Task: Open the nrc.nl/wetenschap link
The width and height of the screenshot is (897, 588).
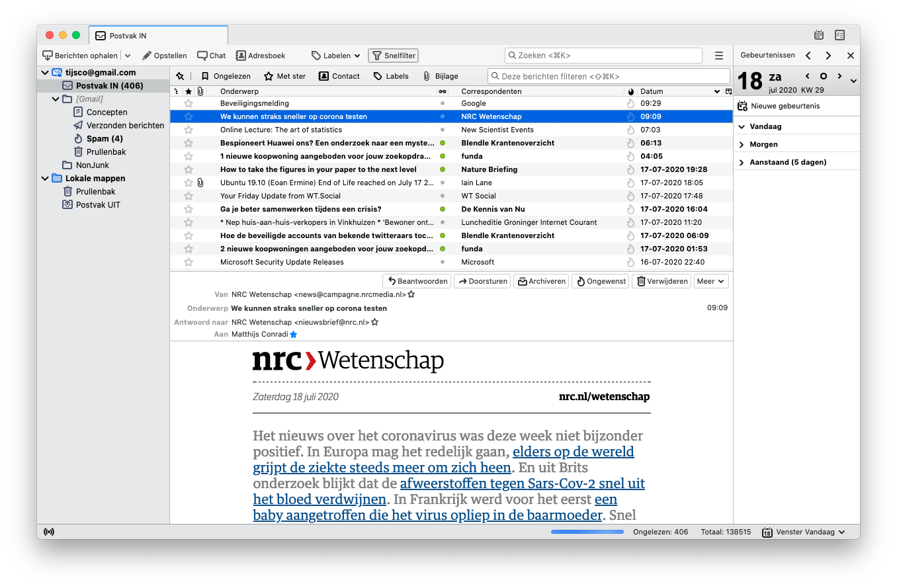Action: point(604,397)
